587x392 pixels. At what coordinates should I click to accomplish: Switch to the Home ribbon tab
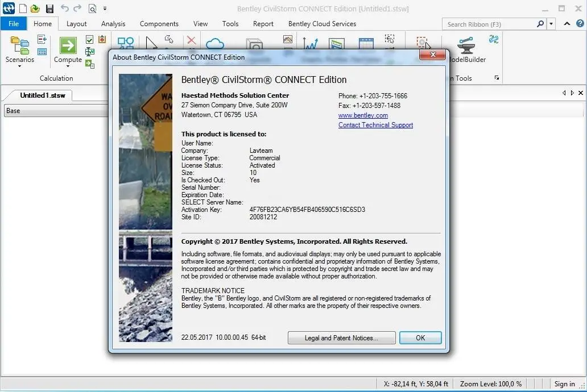tap(43, 23)
